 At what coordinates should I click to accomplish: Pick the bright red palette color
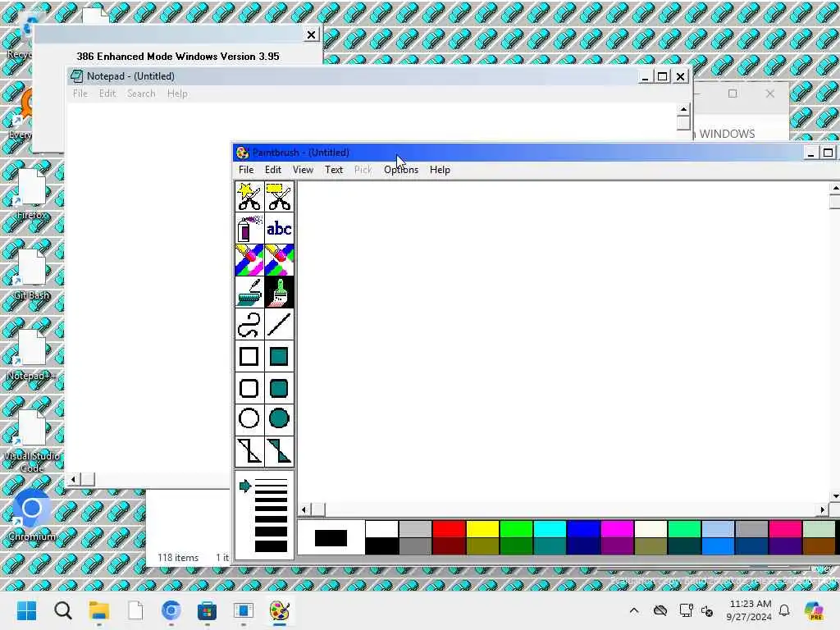(449, 529)
